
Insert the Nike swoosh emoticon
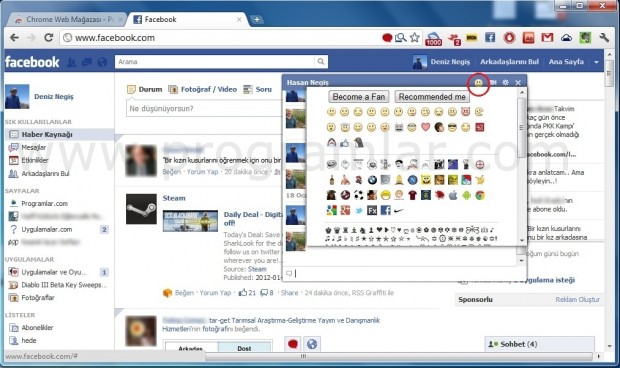pos(399,211)
